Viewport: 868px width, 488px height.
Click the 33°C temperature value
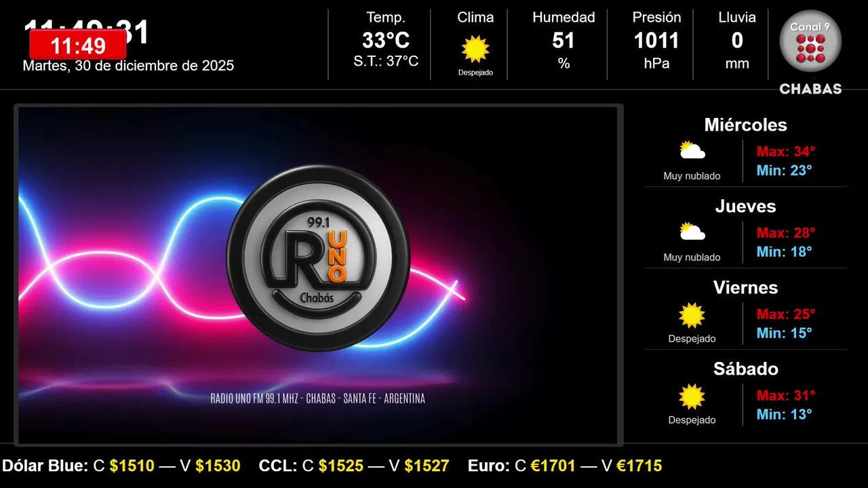coord(386,41)
